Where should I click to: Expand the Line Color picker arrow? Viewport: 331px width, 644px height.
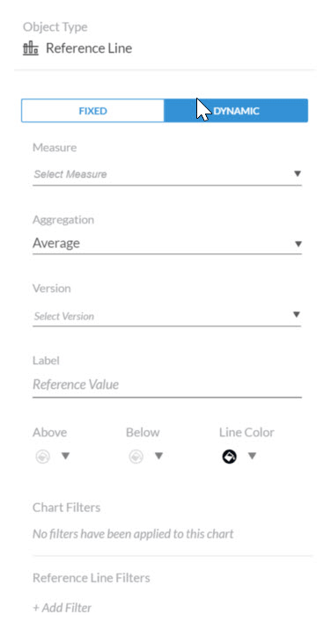tap(253, 456)
